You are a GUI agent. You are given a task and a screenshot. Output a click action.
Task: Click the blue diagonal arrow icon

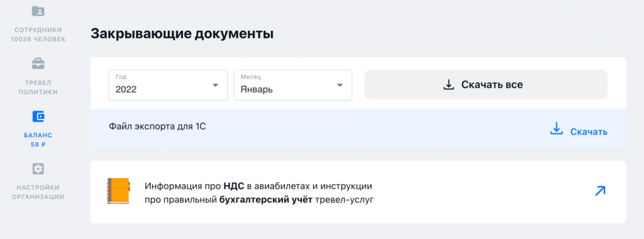pyautogui.click(x=600, y=191)
